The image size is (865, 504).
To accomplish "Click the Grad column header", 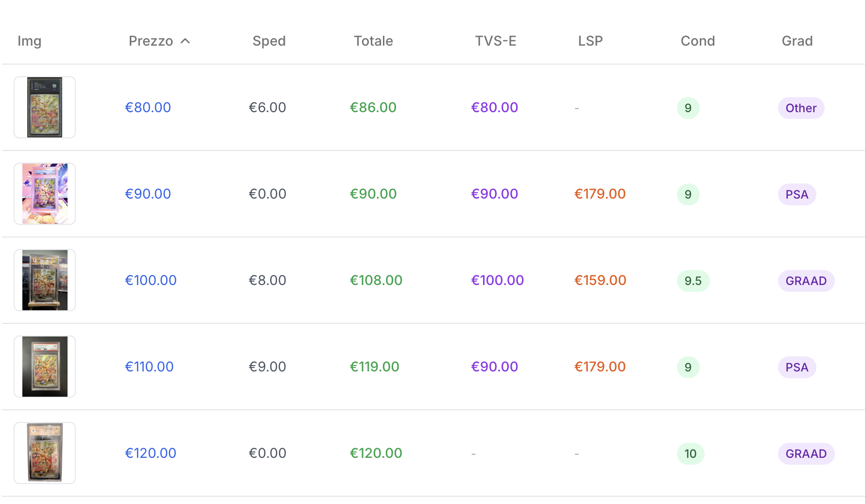I will (x=797, y=41).
